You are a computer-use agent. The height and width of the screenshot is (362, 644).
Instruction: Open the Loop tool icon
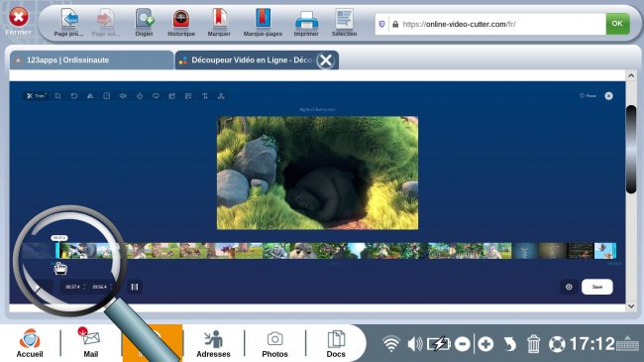point(156,96)
